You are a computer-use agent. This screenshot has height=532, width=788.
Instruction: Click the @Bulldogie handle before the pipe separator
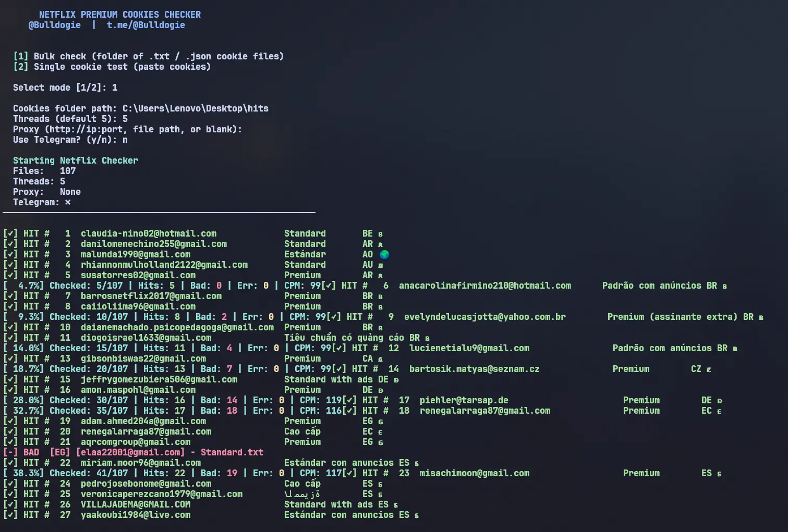55,25
